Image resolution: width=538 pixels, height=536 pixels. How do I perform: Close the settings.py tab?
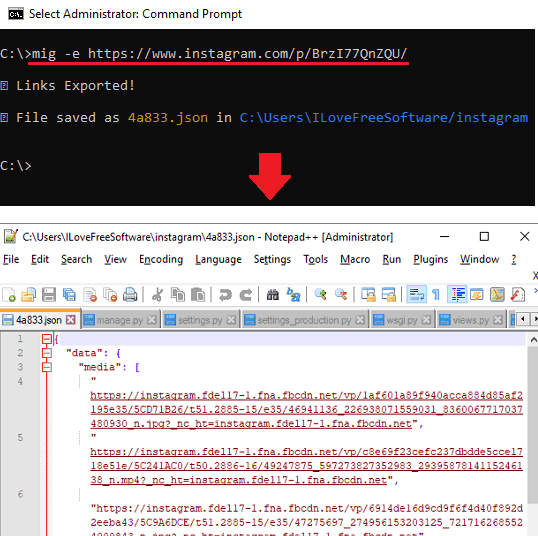click(x=232, y=320)
